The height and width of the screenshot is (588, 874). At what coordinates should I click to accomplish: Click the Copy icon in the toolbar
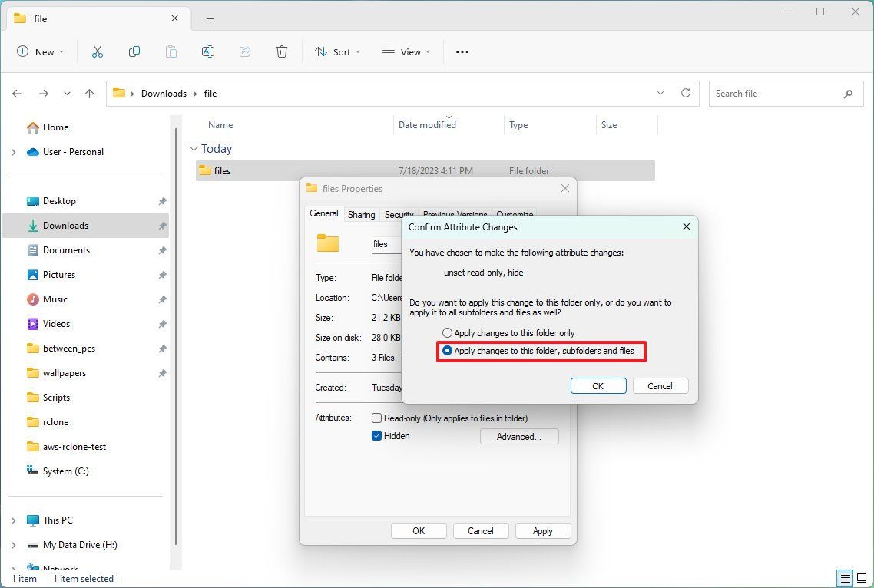(134, 51)
